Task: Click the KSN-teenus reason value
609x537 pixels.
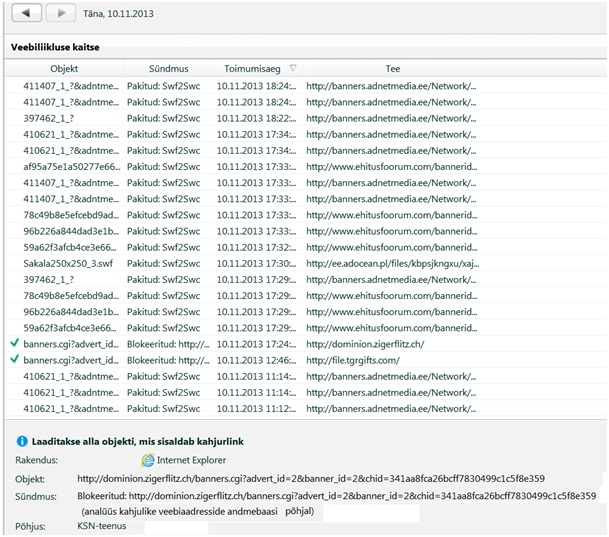Action: (x=103, y=526)
